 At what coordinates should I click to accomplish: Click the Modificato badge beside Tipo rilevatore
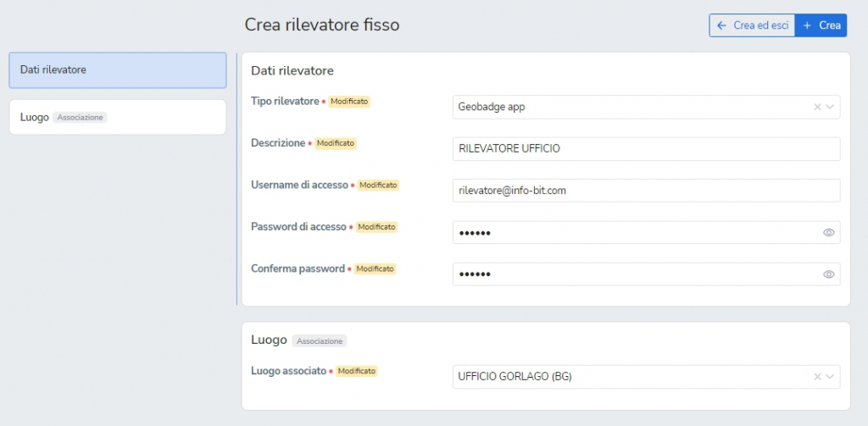click(x=349, y=102)
